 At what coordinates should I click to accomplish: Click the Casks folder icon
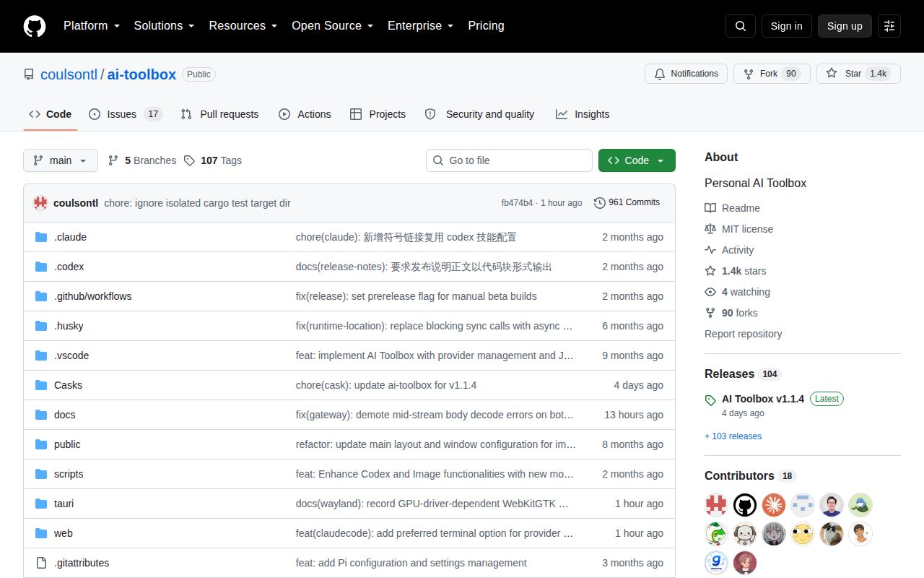pos(41,385)
